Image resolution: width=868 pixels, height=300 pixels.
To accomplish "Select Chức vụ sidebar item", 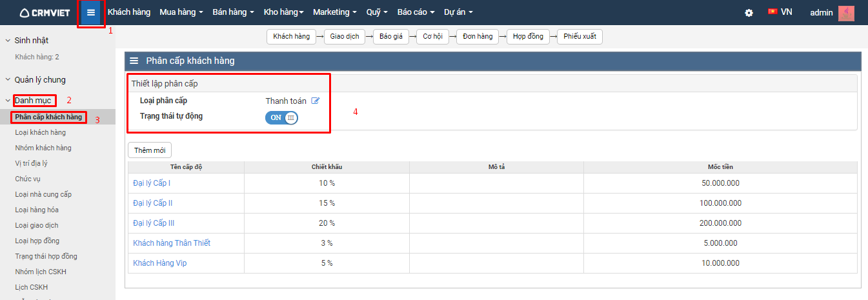I will [28, 179].
